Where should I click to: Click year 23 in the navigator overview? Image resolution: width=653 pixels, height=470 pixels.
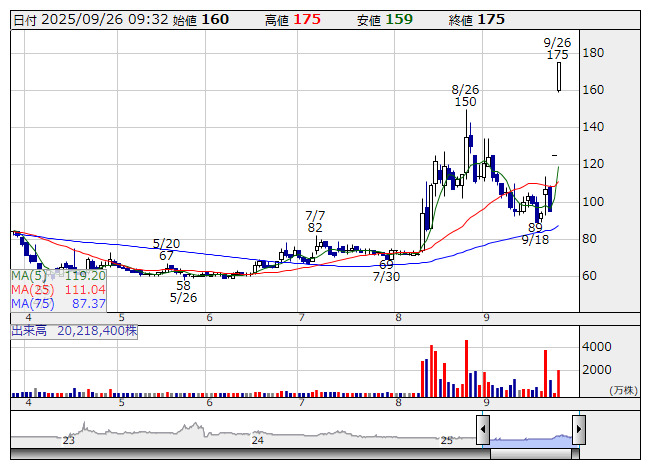tap(68, 440)
